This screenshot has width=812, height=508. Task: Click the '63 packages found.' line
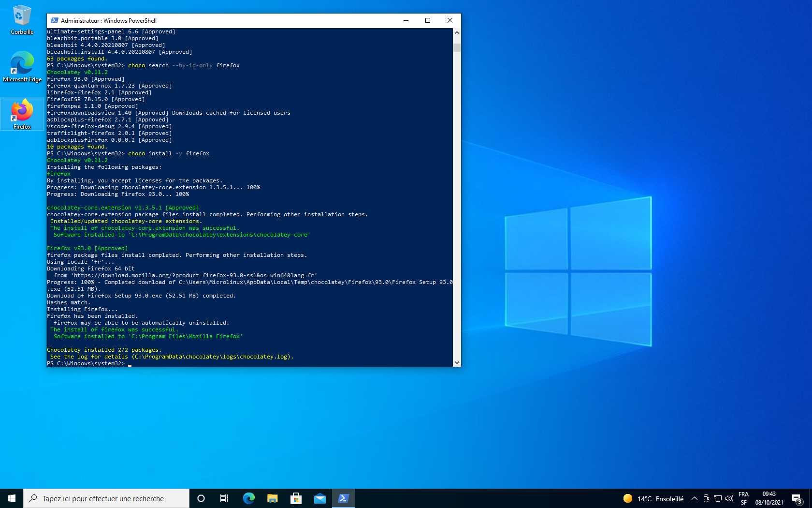77,59
